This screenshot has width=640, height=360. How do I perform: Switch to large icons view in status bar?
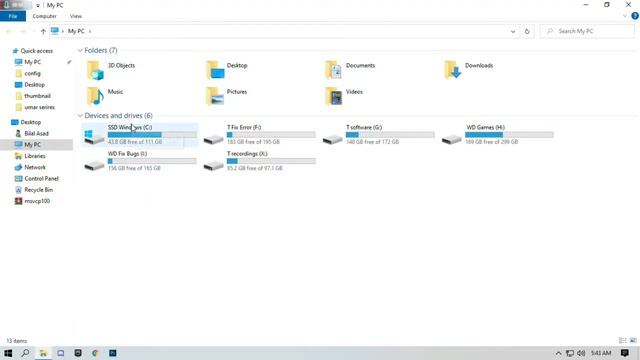click(x=633, y=340)
